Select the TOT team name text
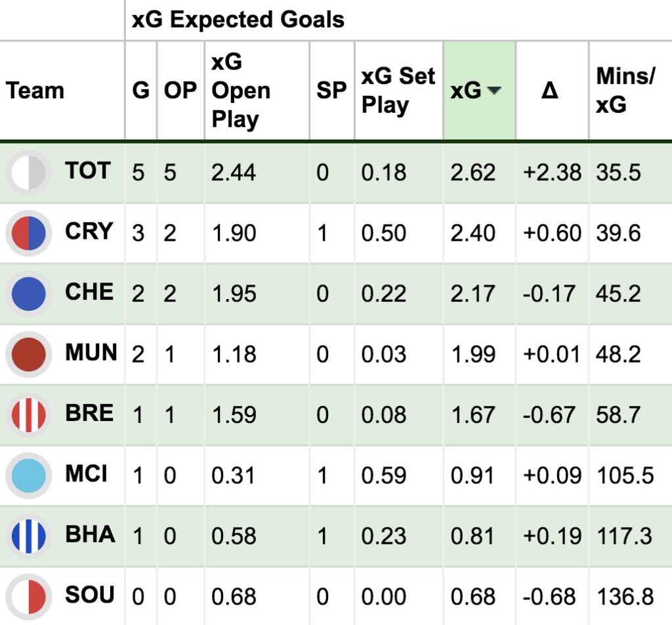Screen dimensions: 672x625 (87, 172)
